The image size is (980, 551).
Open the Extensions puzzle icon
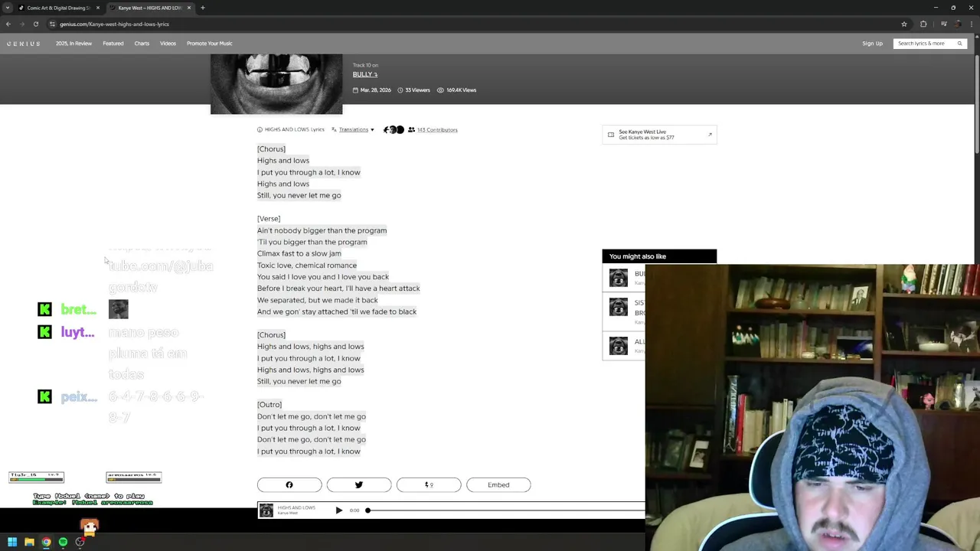click(923, 24)
